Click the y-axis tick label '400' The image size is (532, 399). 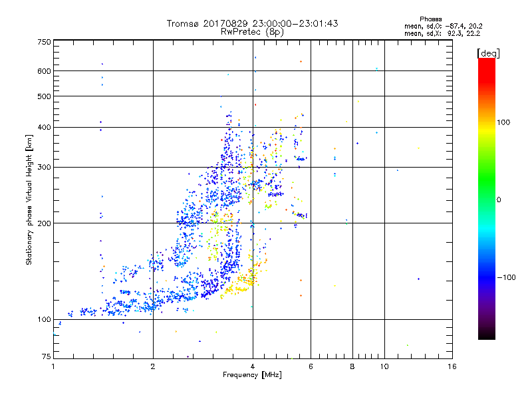coord(44,127)
